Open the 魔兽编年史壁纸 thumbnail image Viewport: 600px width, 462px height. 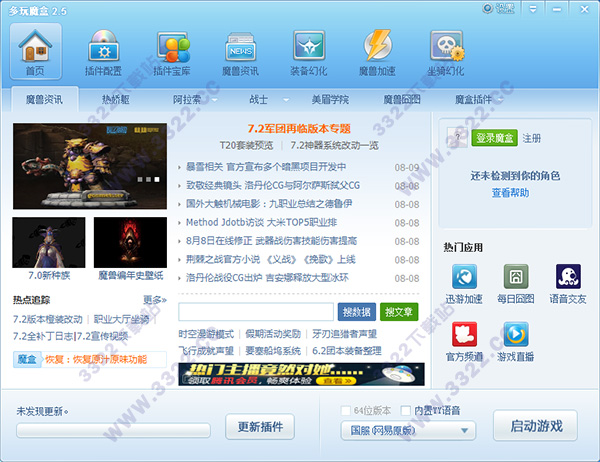tap(130, 242)
